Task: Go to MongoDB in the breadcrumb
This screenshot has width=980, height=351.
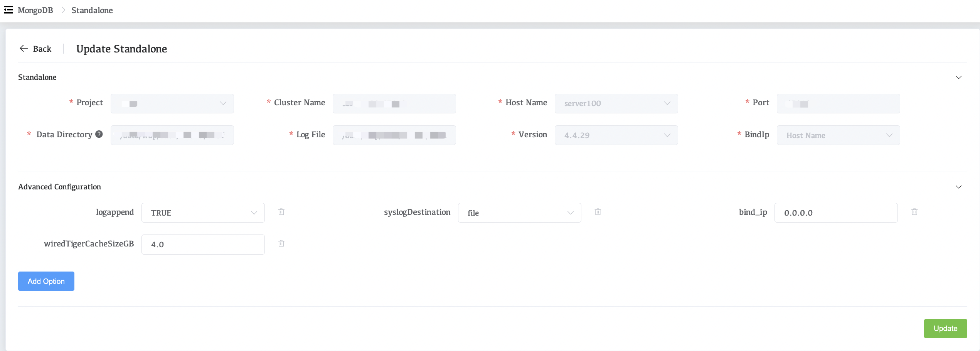Action: click(35, 10)
